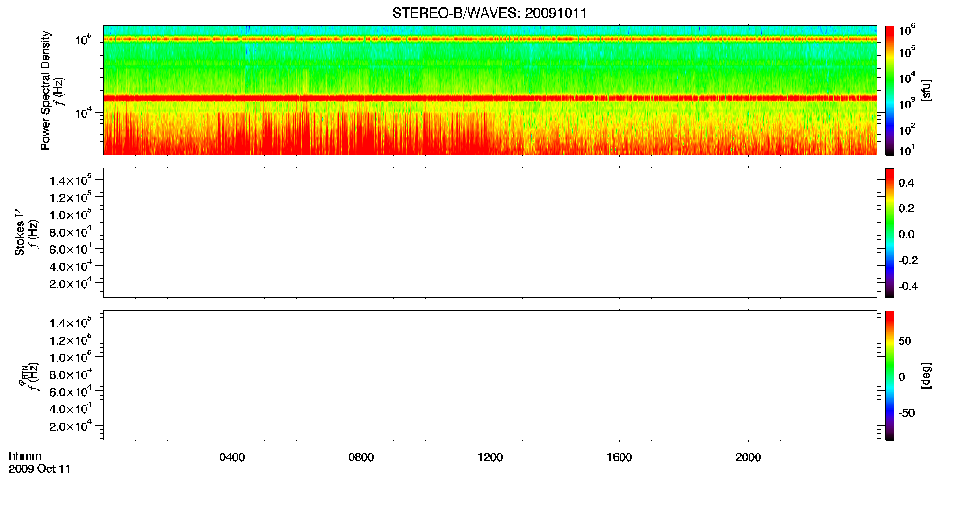Click the power spectral density color bar

[889, 90]
